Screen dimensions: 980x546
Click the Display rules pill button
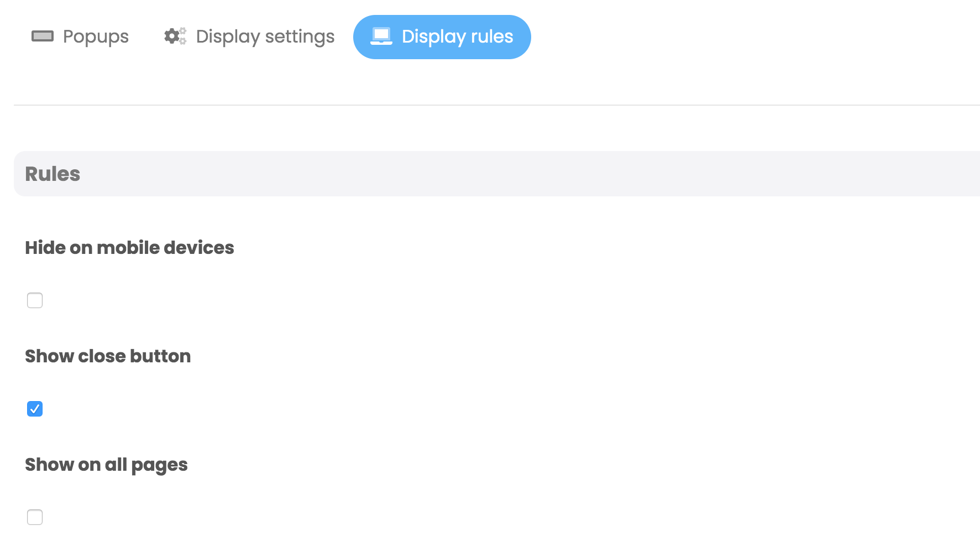click(x=442, y=37)
